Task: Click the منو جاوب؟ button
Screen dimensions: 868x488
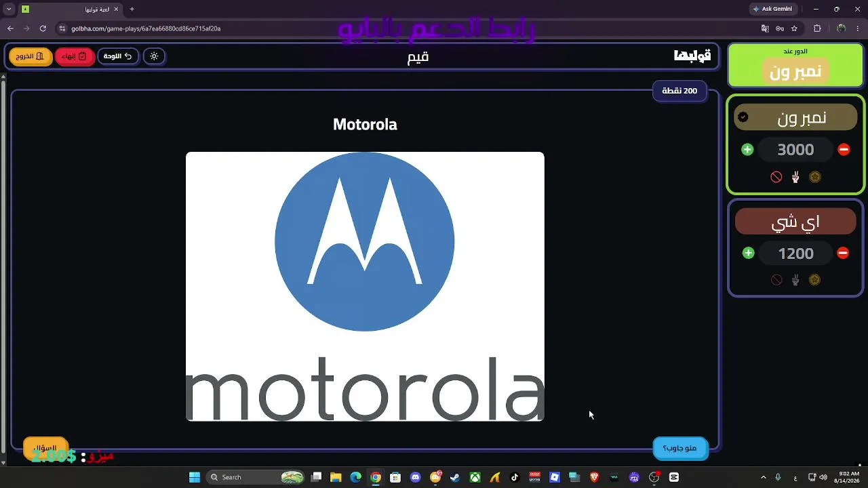Action: [x=680, y=448]
